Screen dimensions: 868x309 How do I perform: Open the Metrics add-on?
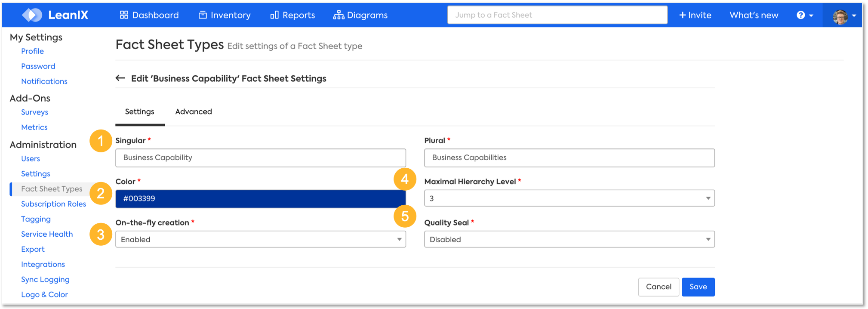34,127
